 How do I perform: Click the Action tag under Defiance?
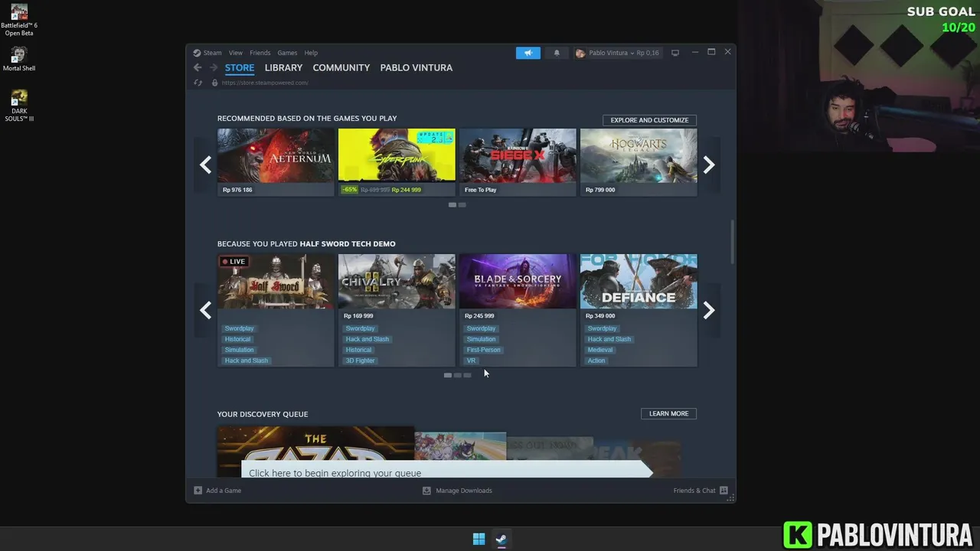(x=596, y=360)
